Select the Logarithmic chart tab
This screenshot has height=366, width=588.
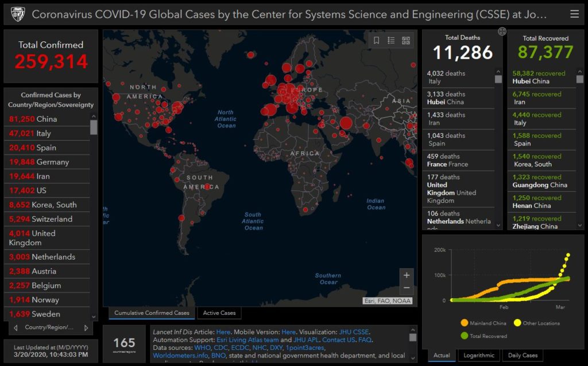[x=479, y=355]
